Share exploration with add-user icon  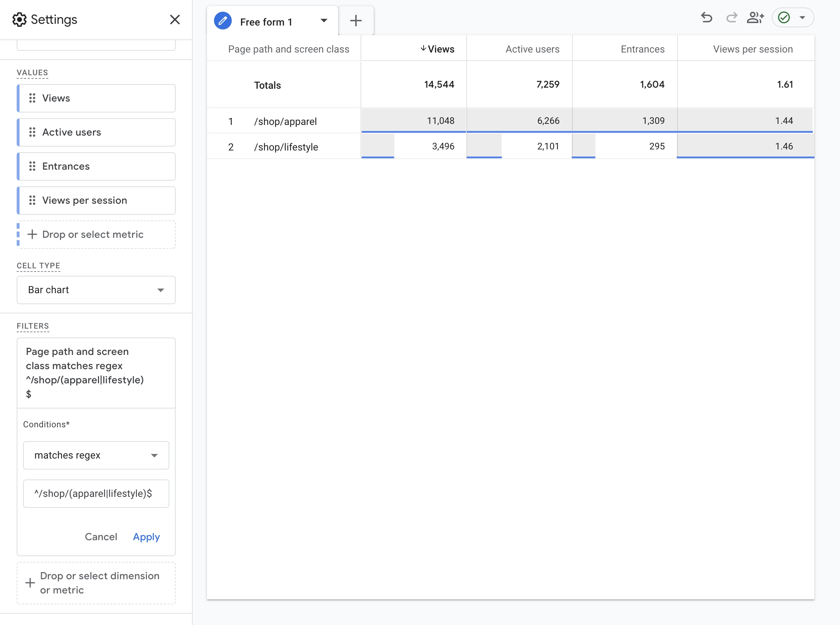click(755, 18)
